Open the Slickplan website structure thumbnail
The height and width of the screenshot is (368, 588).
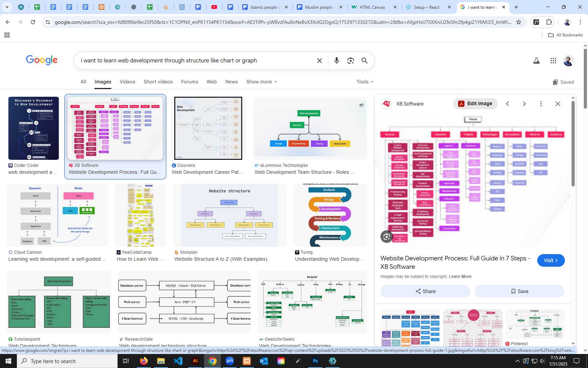[x=230, y=215]
